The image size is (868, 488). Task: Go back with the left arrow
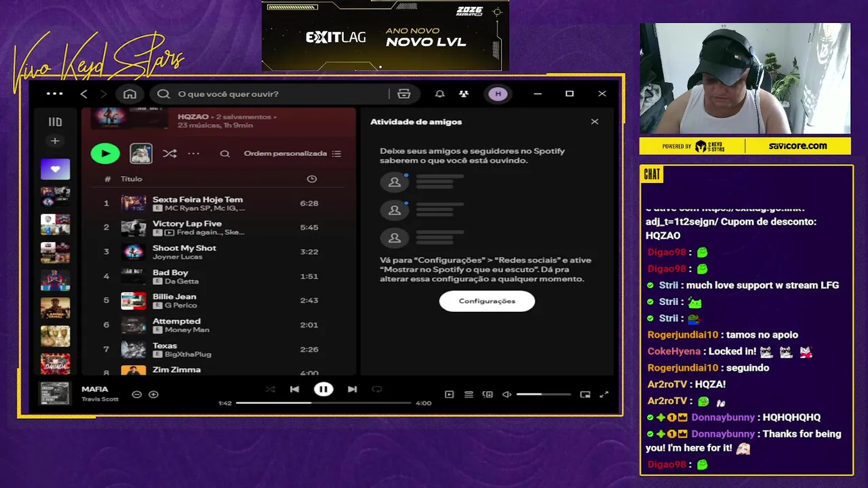click(x=83, y=94)
